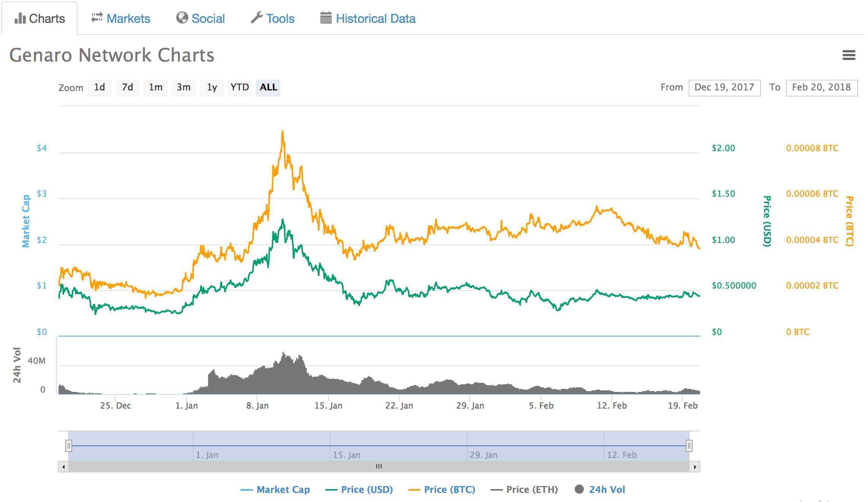The height and width of the screenshot is (502, 868).
Task: Set zoom range to 1y
Action: click(212, 88)
